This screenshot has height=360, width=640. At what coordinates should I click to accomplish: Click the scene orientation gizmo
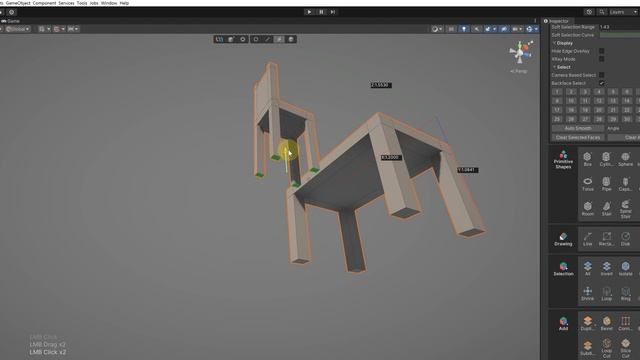coord(521,52)
